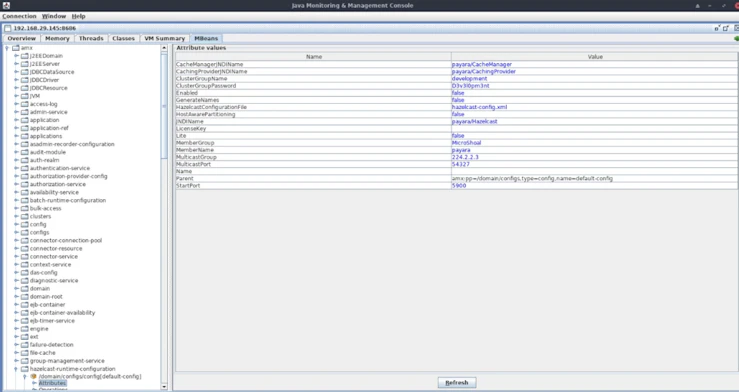Click the engine folder icon
Screen dimensions: 739x392
click(x=25, y=328)
